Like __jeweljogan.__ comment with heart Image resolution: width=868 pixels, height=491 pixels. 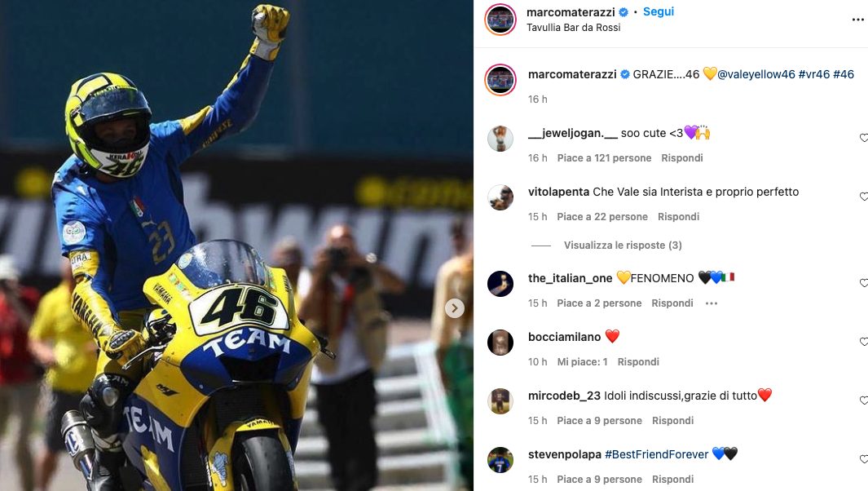coord(864,138)
